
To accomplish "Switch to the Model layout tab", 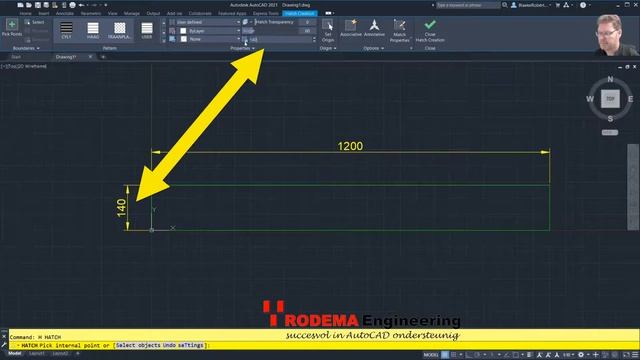I will pos(15,353).
